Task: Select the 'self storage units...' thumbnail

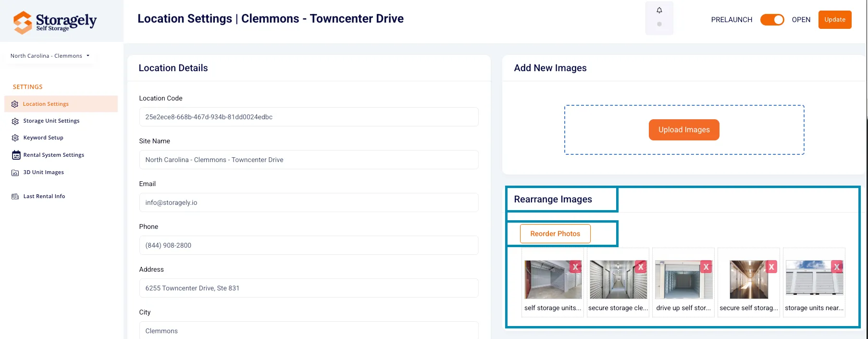Action: 553,280
